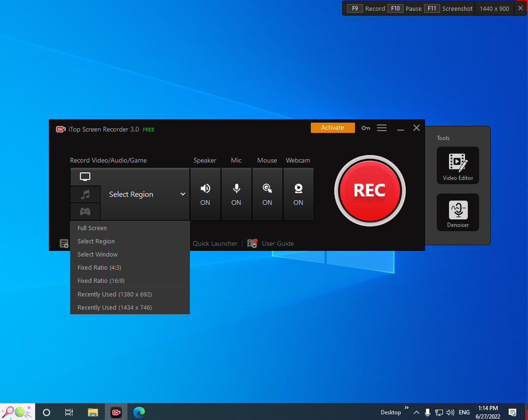Switch to screen video recording mode icon

tap(85, 177)
